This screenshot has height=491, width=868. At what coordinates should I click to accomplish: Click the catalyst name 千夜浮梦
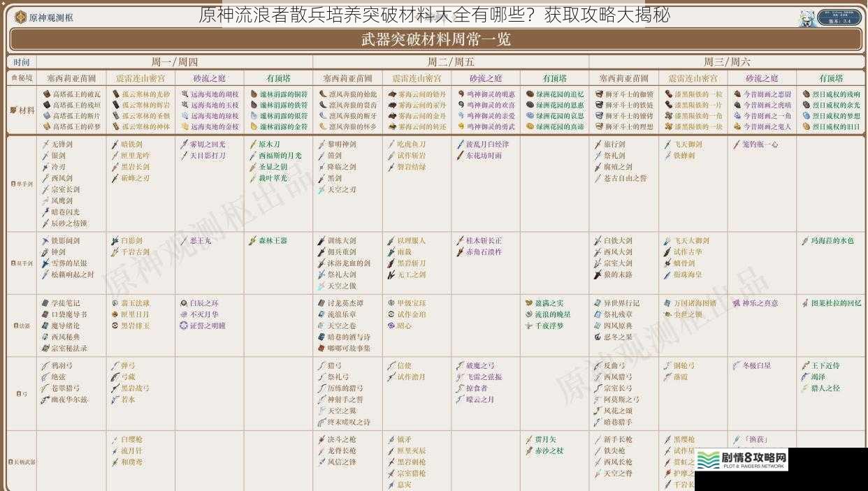(x=549, y=325)
